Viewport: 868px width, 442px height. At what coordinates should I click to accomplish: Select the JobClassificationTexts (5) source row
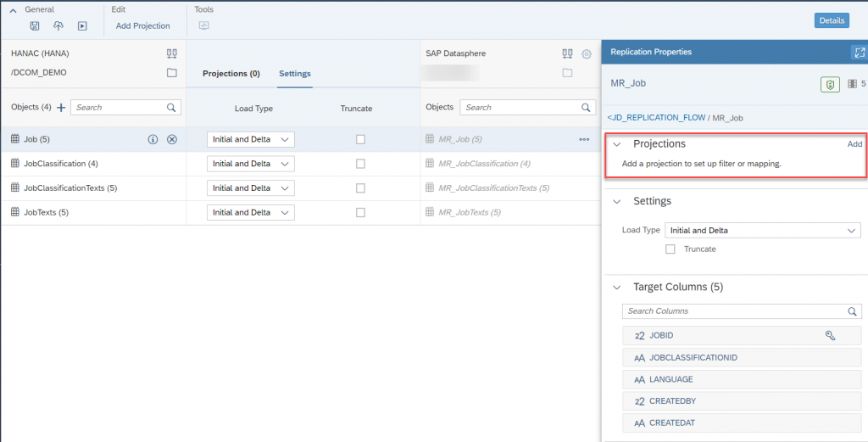(93, 188)
